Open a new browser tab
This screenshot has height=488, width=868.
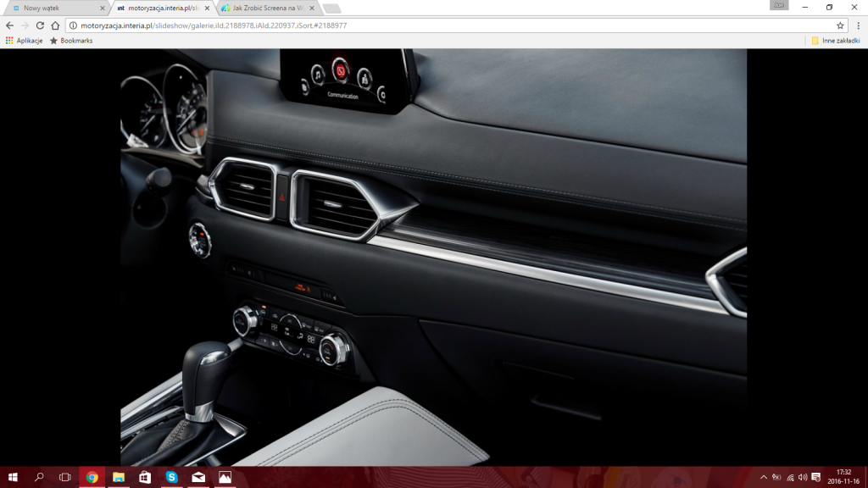(331, 8)
